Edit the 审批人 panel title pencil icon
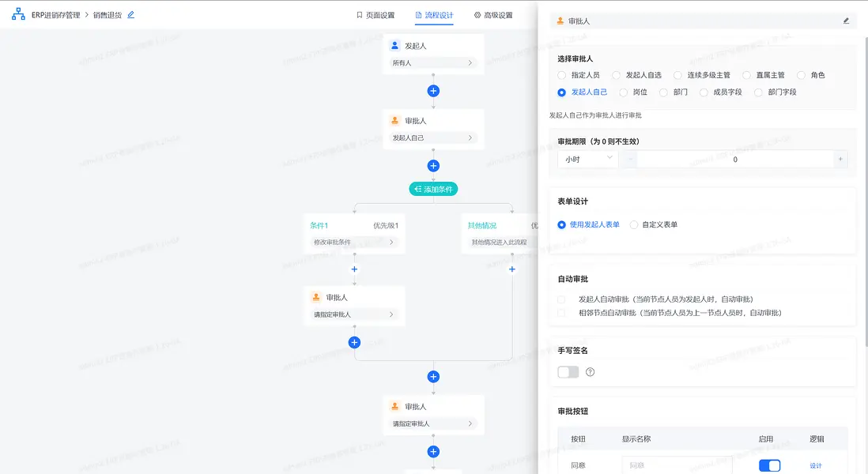The width and height of the screenshot is (868, 474). click(846, 21)
